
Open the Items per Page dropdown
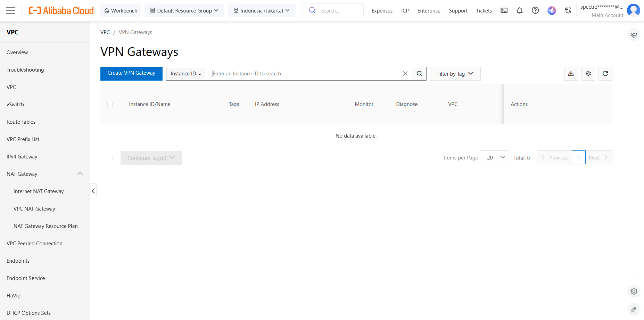click(494, 158)
